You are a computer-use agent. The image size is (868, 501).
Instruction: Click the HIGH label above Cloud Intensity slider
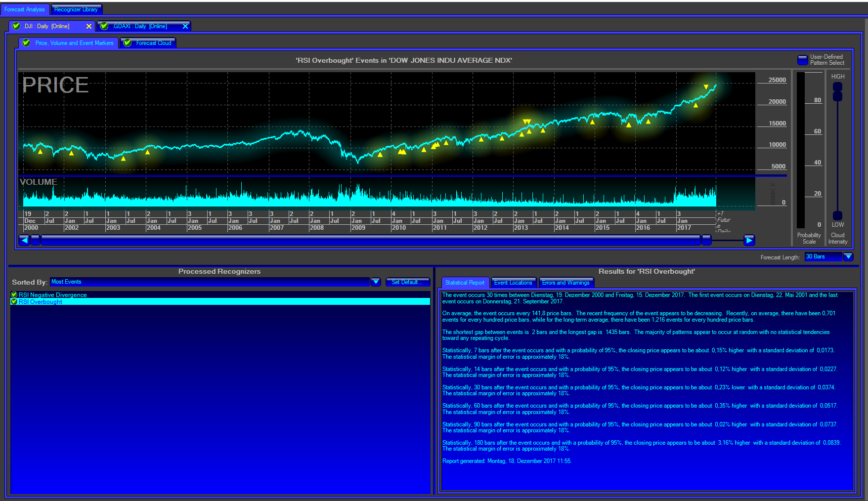tap(838, 77)
